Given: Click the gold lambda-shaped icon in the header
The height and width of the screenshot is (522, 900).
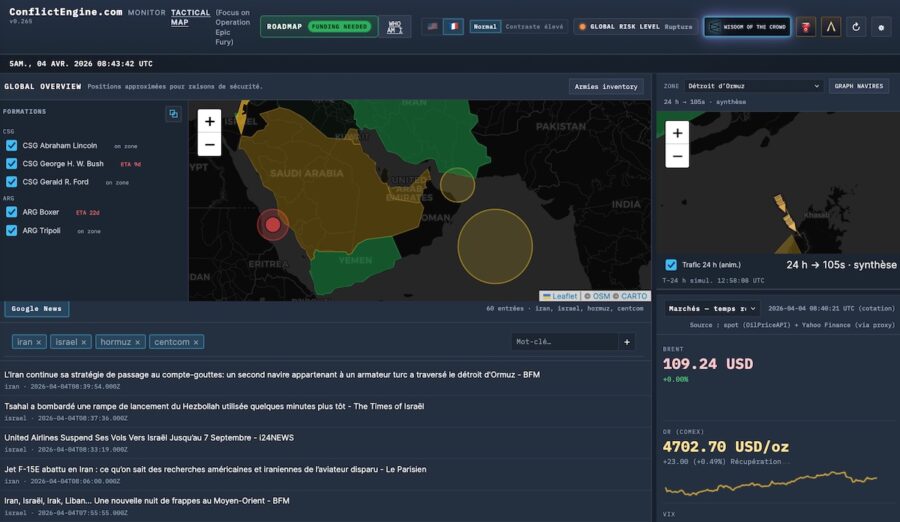Looking at the screenshot, I should click(x=831, y=27).
